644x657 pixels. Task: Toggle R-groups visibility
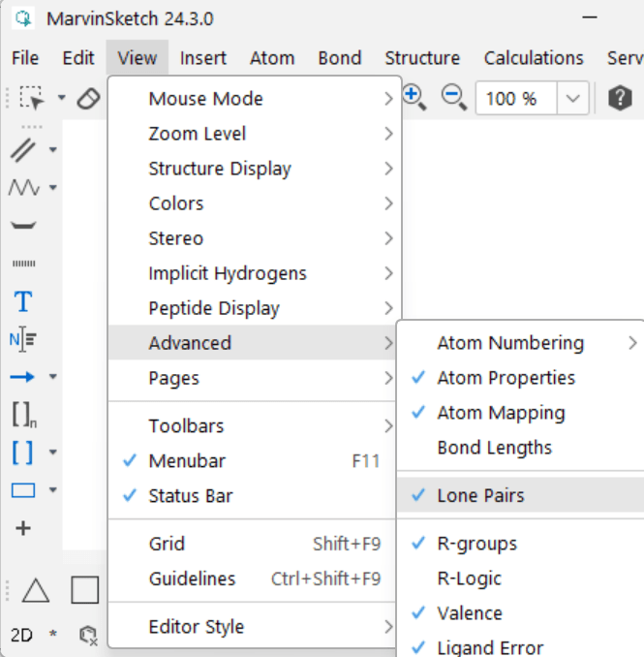point(520,544)
